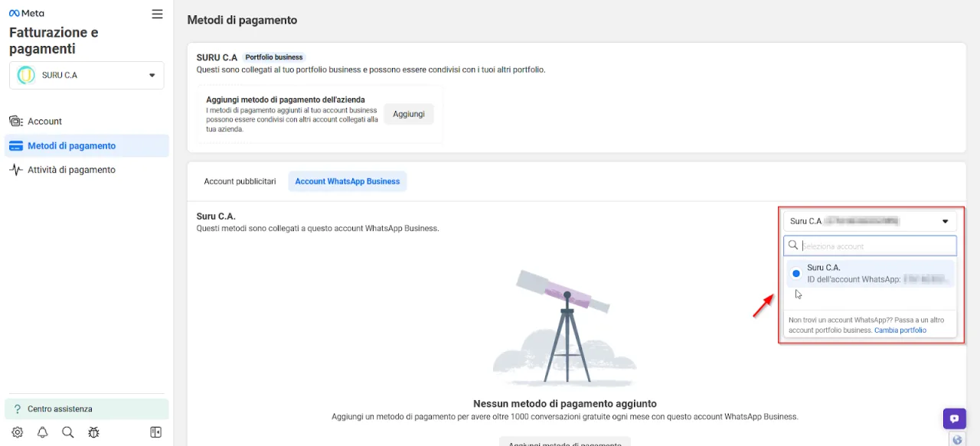Click the globe icon at bottom right
Screen dimensions: 980x446
tap(957, 440)
